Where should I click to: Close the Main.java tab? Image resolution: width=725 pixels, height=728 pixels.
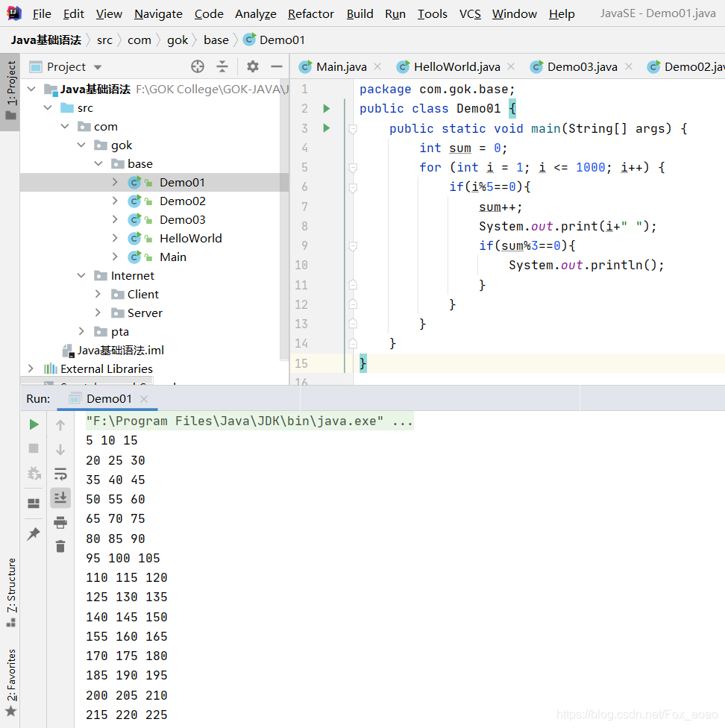(378, 67)
